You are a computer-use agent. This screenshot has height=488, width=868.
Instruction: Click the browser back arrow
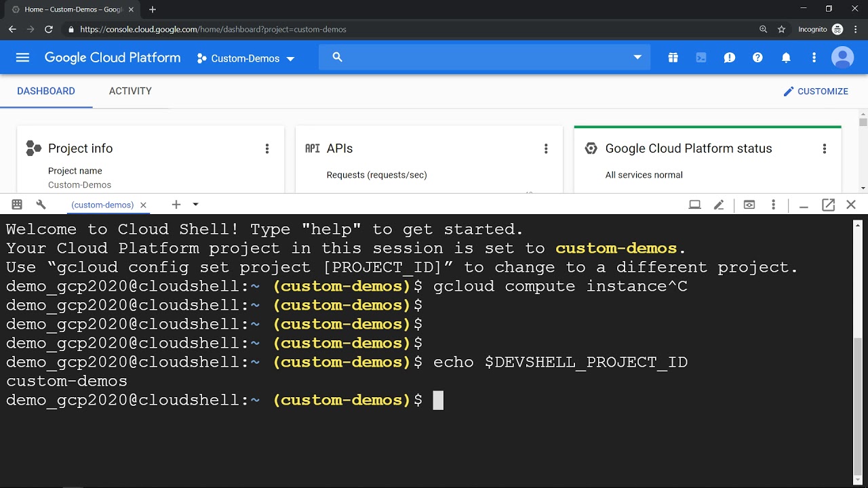click(x=12, y=29)
